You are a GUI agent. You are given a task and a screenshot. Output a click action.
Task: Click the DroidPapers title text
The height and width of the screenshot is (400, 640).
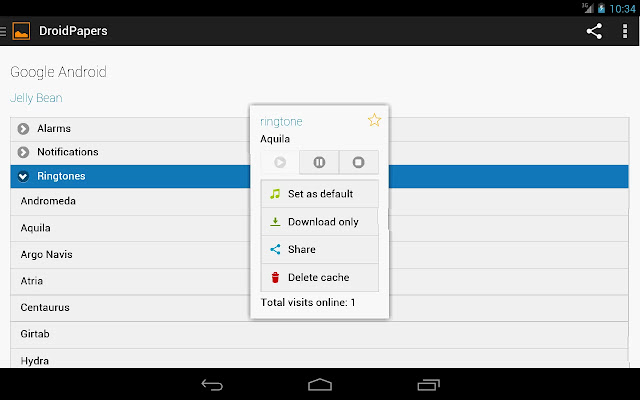pos(73,31)
